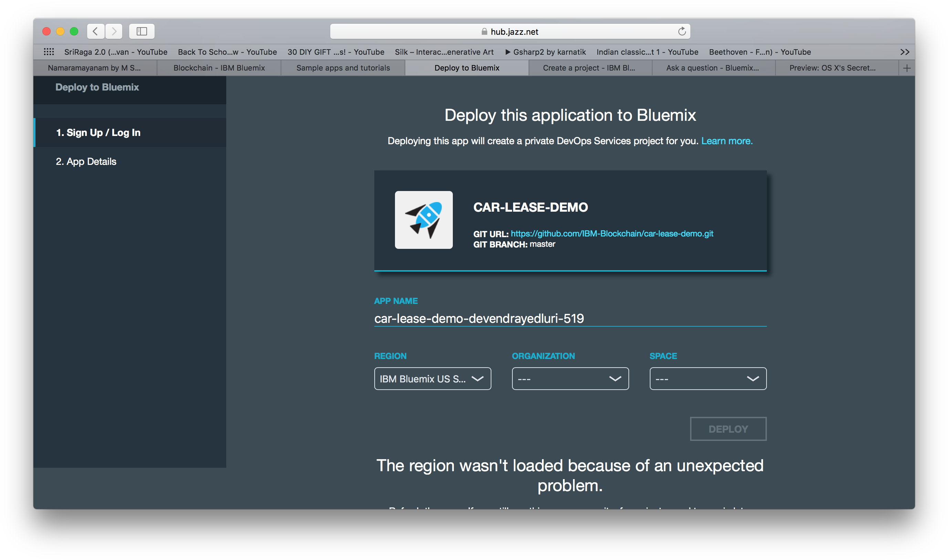Switch to the Create a project tab

pyautogui.click(x=590, y=68)
